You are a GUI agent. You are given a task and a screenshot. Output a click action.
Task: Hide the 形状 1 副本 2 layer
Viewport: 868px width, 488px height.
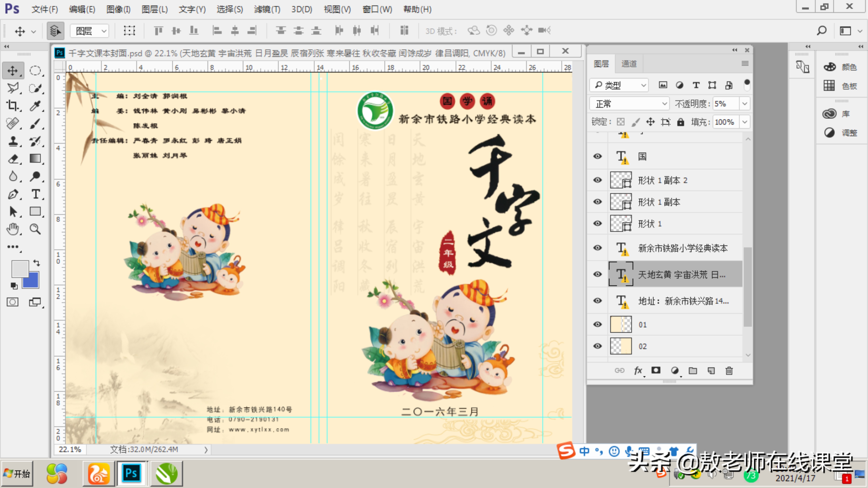click(x=597, y=180)
